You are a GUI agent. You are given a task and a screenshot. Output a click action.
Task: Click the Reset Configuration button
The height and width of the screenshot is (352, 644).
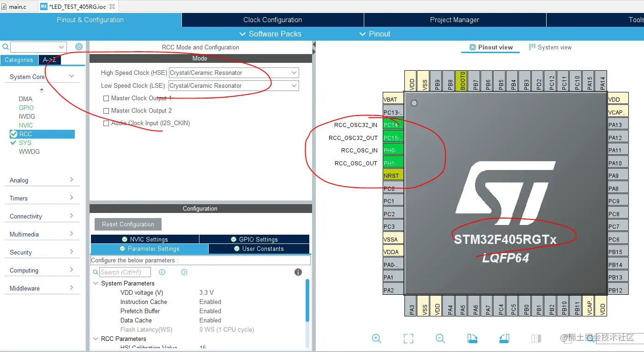[128, 224]
